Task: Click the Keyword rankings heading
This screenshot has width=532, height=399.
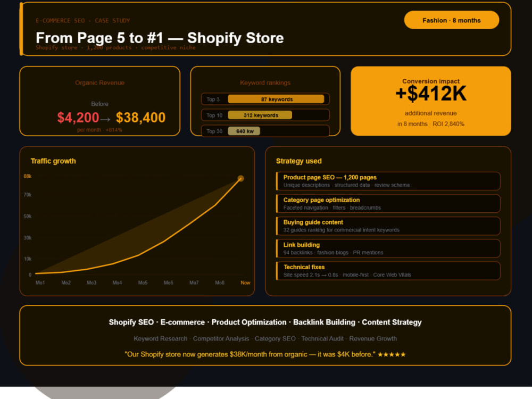Action: tap(265, 83)
